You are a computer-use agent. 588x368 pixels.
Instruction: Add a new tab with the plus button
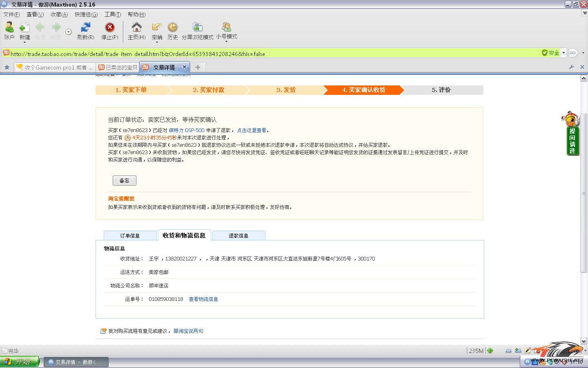pyautogui.click(x=198, y=67)
